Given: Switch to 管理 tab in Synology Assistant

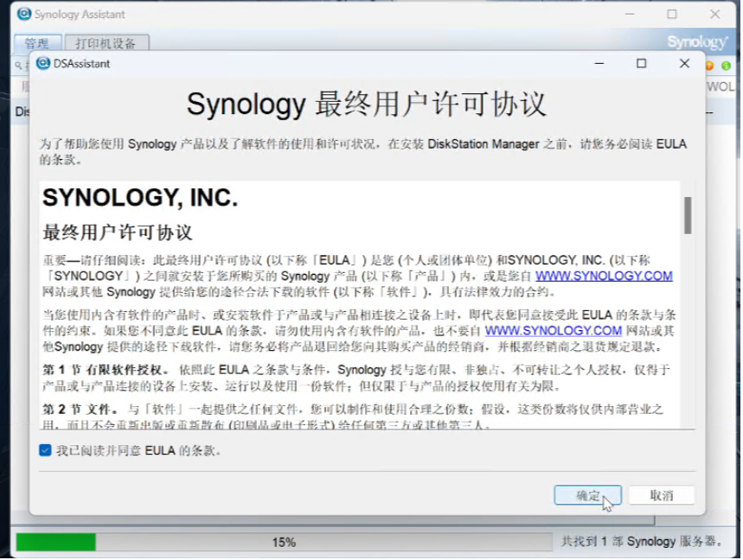Looking at the screenshot, I should [x=37, y=43].
